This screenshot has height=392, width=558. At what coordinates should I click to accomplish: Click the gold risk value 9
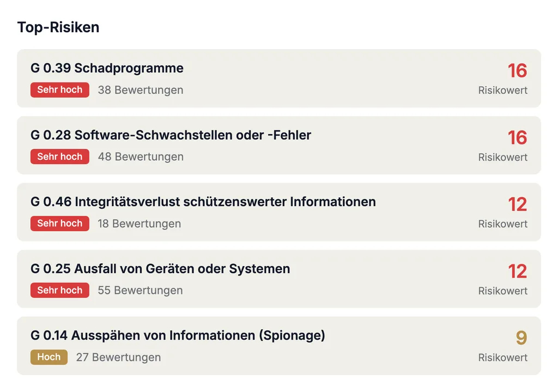coord(521,338)
